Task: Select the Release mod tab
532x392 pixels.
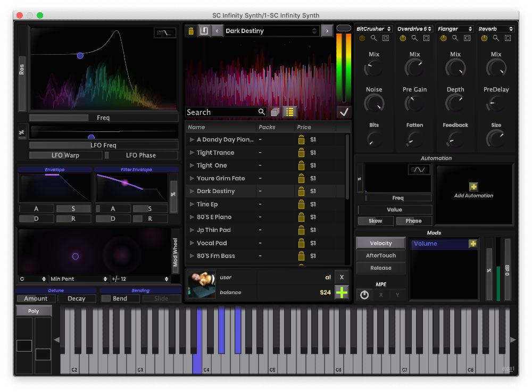Action: coord(380,268)
